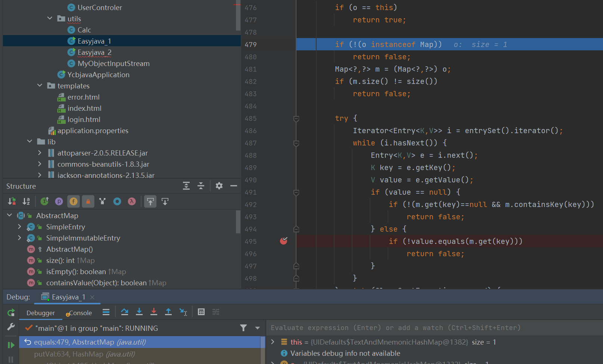Resume program execution

(11, 345)
